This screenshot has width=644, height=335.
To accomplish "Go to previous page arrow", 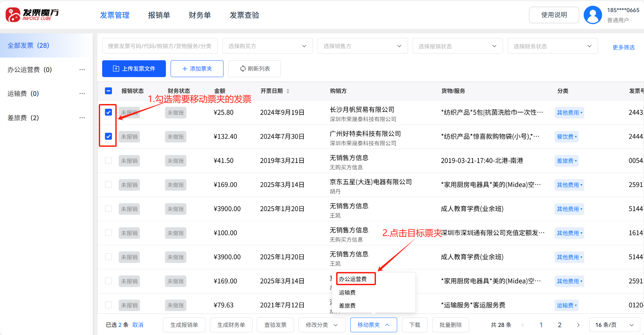I will point(523,325).
